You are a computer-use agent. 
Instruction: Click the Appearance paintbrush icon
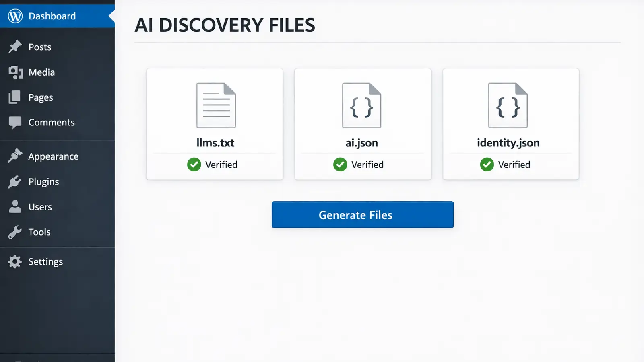pos(15,156)
